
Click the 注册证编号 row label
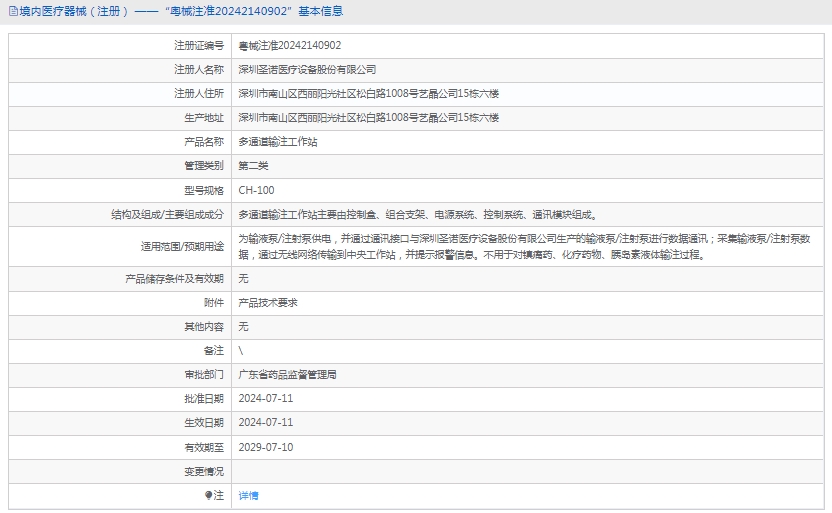(199, 46)
